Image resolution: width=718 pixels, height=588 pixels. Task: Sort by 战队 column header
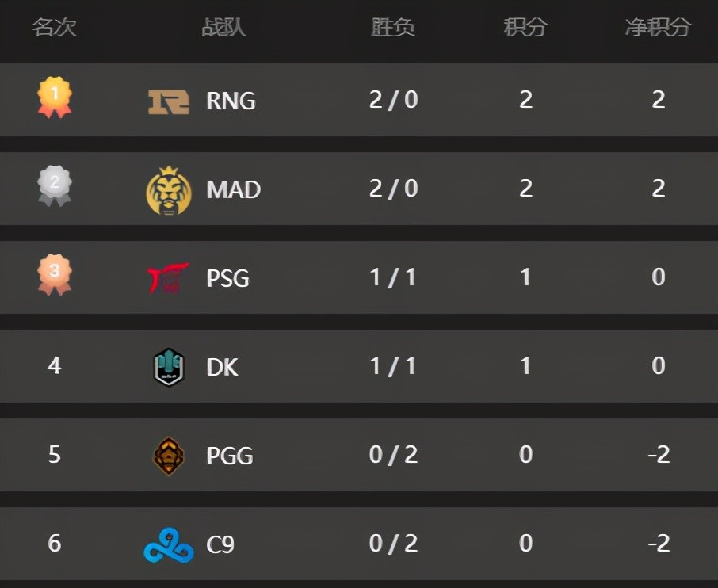click(x=223, y=28)
